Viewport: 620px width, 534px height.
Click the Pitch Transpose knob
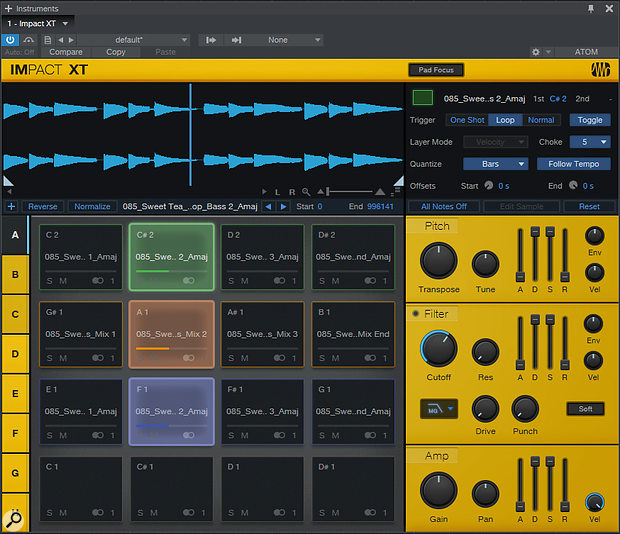click(438, 261)
